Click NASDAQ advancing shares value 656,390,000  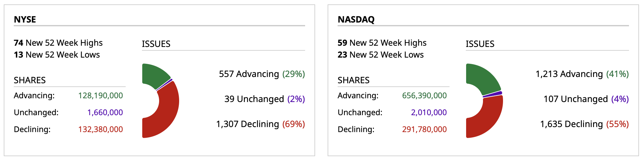click(424, 95)
